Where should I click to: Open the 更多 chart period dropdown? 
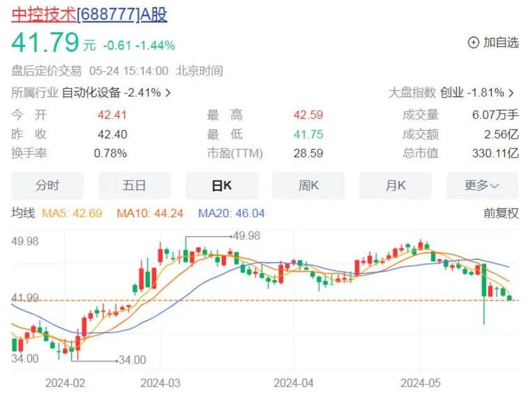pos(482,186)
